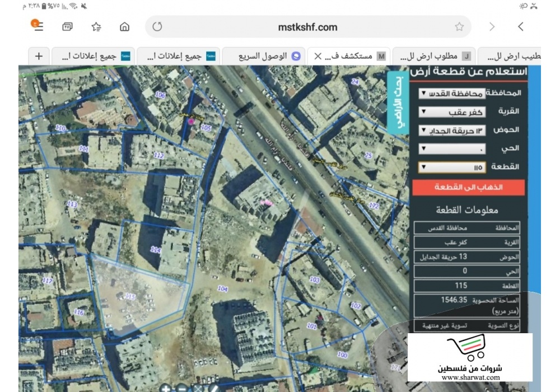
Task: Switch to the مطلوب ارض tab
Action: pos(434,56)
